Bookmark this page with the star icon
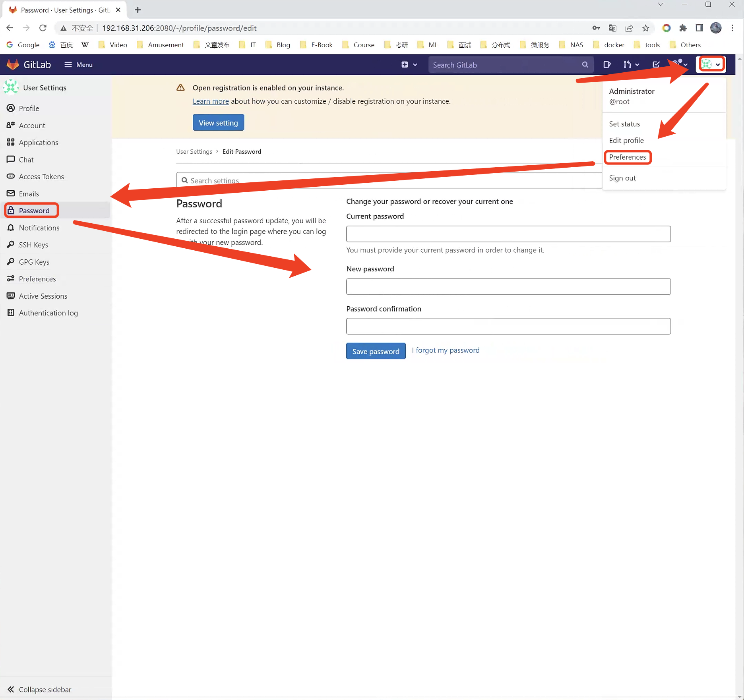The image size is (744, 700). tap(646, 28)
